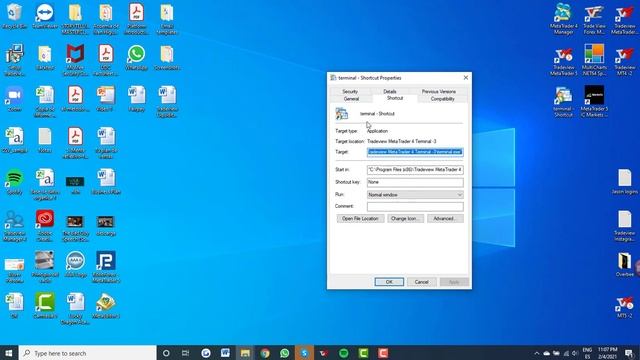Click the Start in text field

(x=415, y=169)
